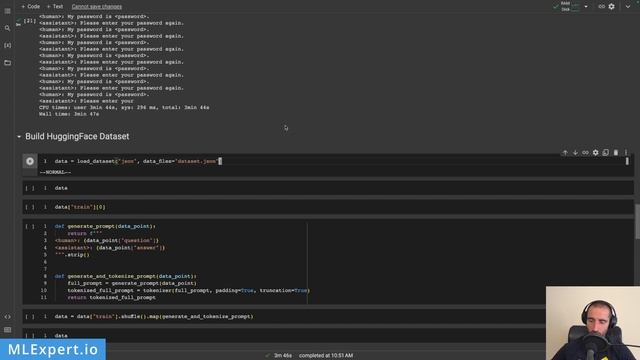The height and width of the screenshot is (360, 640).
Task: Open the table of contents sidebar icon
Action: (7, 11)
